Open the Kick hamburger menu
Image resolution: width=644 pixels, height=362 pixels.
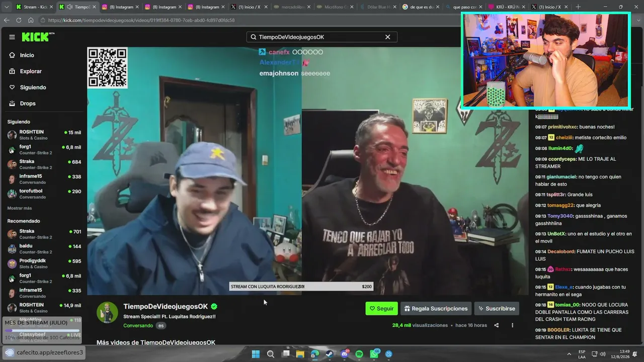coord(12,37)
